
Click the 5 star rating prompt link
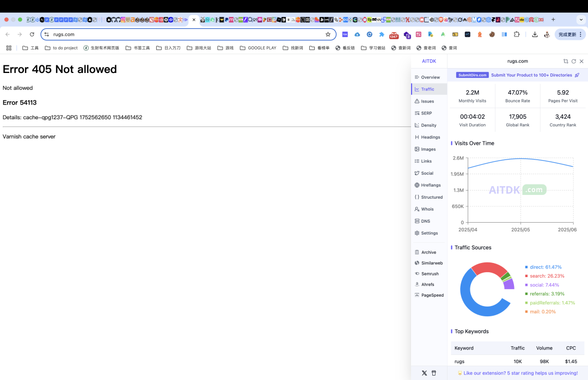coord(518,373)
